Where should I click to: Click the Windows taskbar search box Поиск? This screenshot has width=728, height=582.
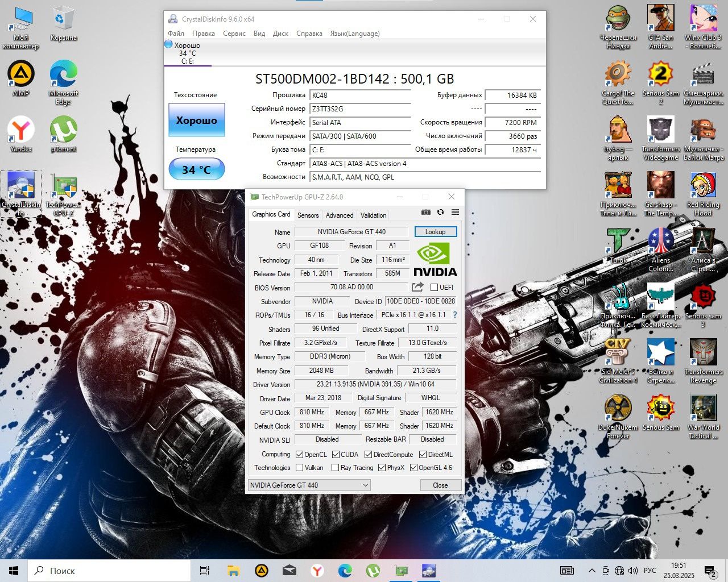pos(109,570)
